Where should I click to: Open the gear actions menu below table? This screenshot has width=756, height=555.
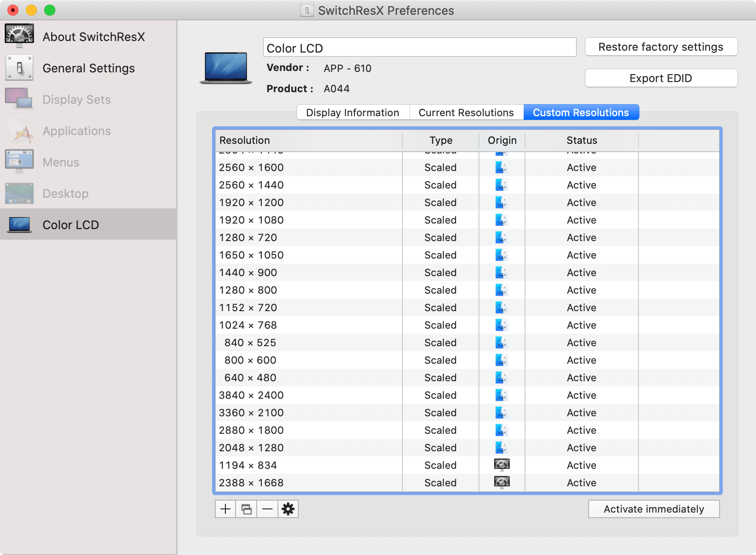coord(288,509)
